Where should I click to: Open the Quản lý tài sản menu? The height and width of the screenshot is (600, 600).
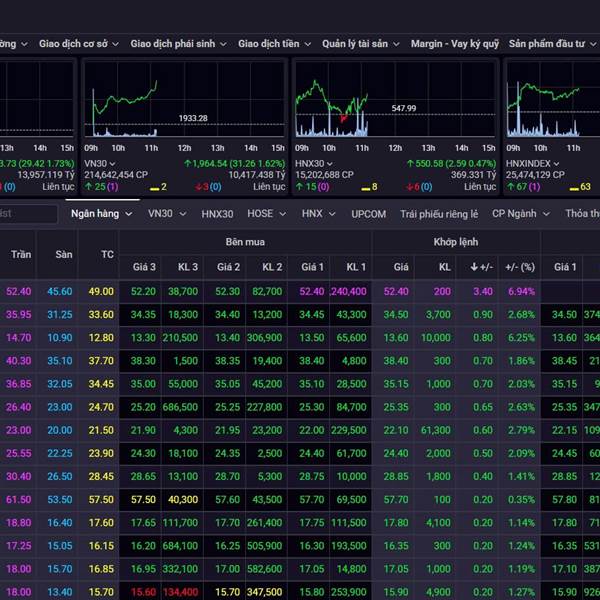[x=361, y=44]
